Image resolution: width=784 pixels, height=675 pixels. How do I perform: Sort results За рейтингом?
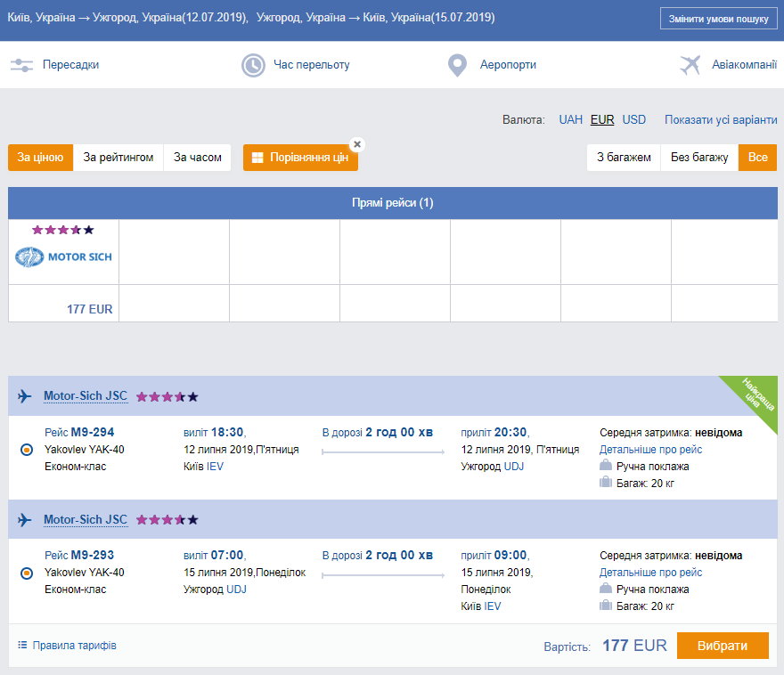tap(118, 158)
